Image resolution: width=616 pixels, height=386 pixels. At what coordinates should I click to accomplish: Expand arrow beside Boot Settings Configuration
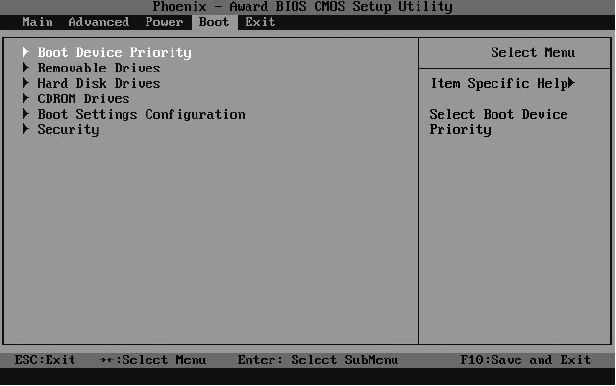26,114
